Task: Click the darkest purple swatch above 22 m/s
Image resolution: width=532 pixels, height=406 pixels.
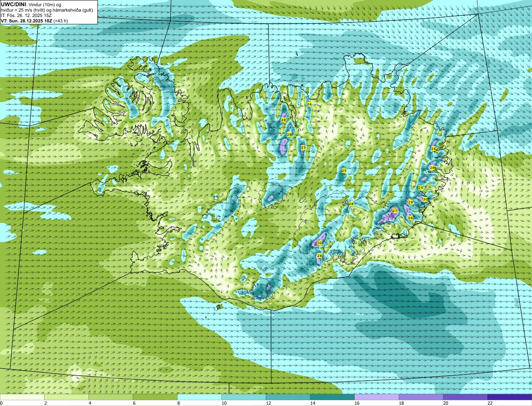Action: point(510,397)
